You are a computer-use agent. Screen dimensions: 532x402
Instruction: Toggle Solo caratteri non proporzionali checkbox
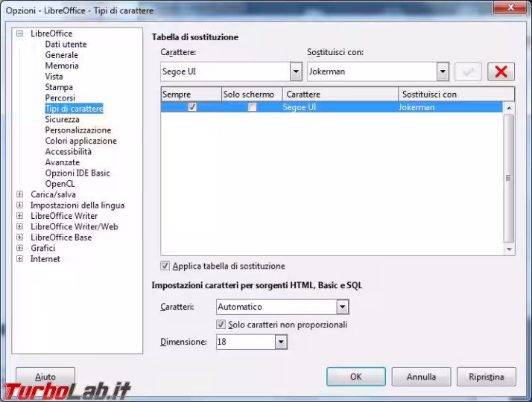[221, 325]
